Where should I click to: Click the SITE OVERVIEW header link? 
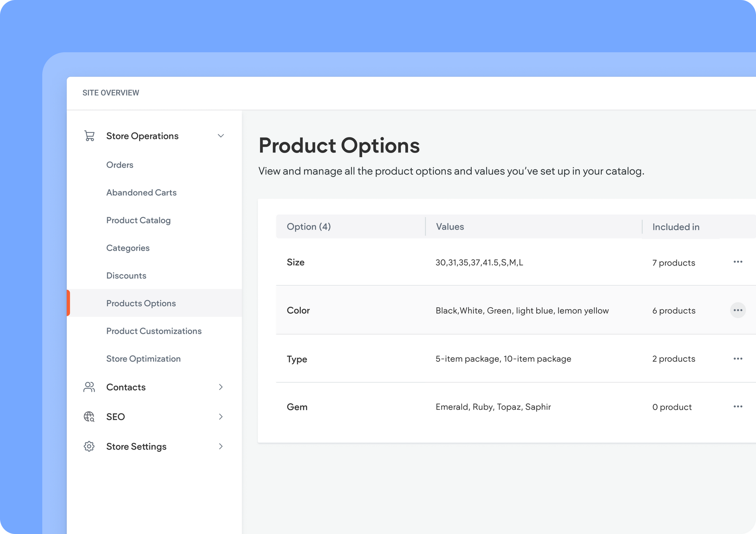[111, 93]
